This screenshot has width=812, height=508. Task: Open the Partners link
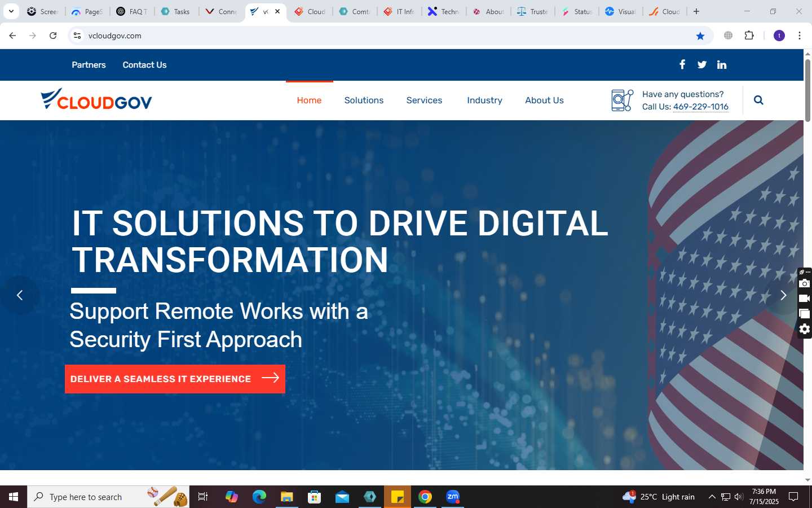pos(89,65)
